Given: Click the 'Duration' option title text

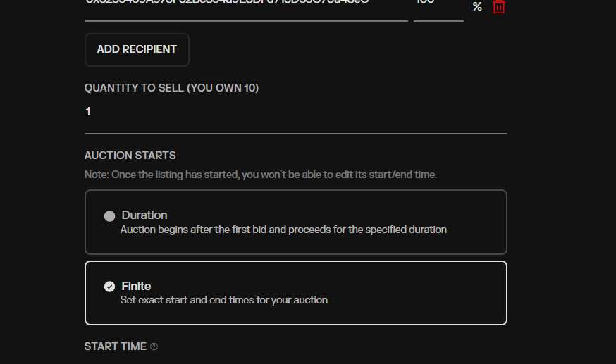Looking at the screenshot, I should [144, 215].
